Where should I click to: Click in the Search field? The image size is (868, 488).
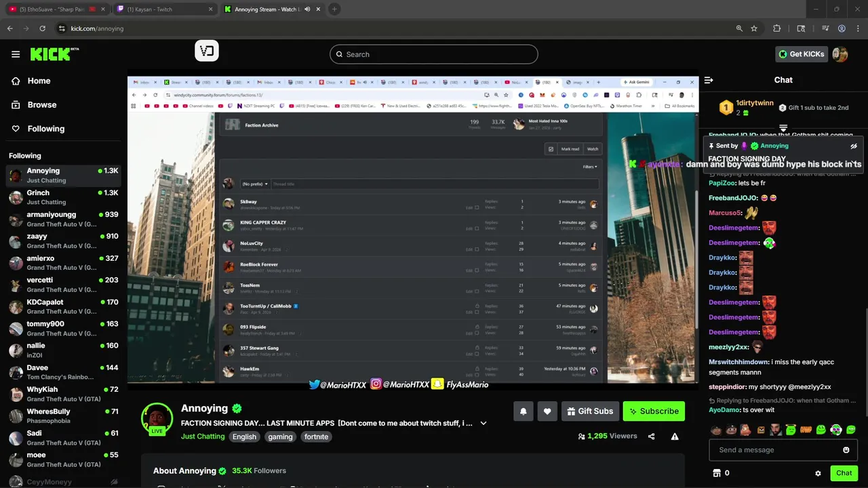[x=434, y=54]
